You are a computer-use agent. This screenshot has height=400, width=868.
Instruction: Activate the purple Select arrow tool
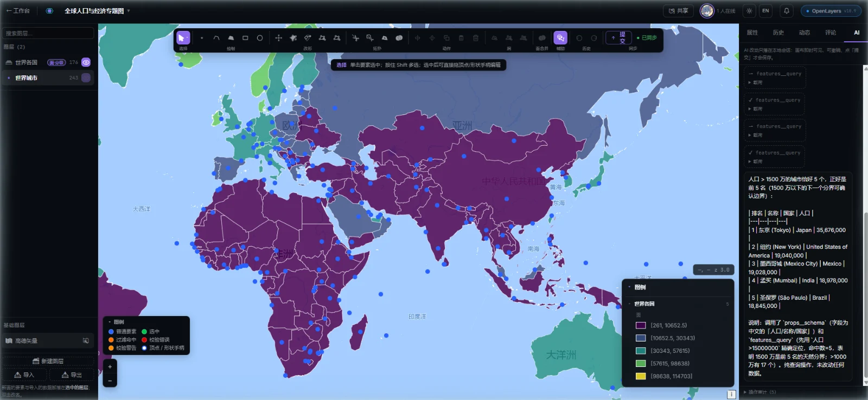(x=183, y=38)
